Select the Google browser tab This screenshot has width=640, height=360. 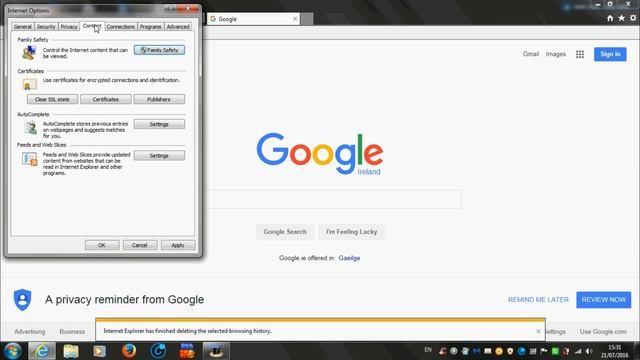[253, 19]
